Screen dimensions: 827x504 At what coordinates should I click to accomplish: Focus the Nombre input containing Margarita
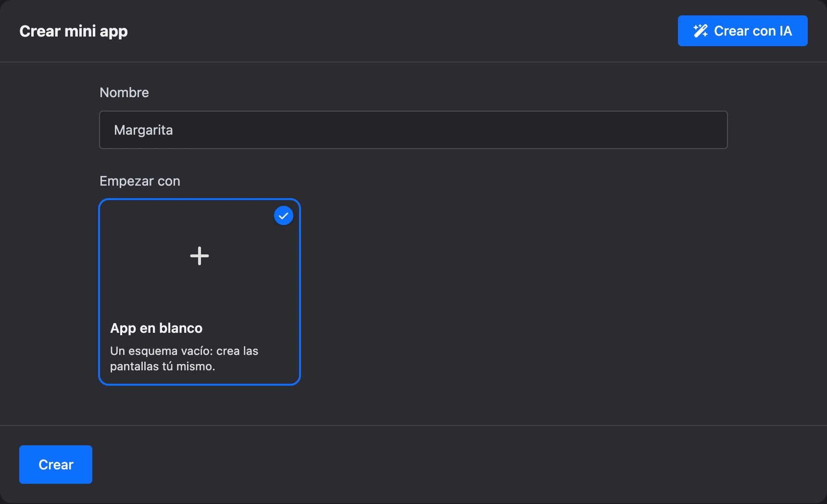coord(413,130)
